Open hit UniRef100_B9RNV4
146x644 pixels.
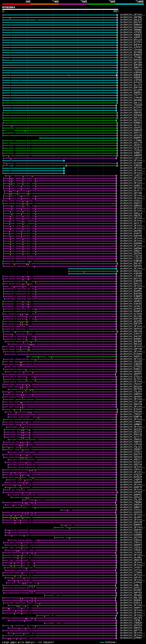[131, 25]
